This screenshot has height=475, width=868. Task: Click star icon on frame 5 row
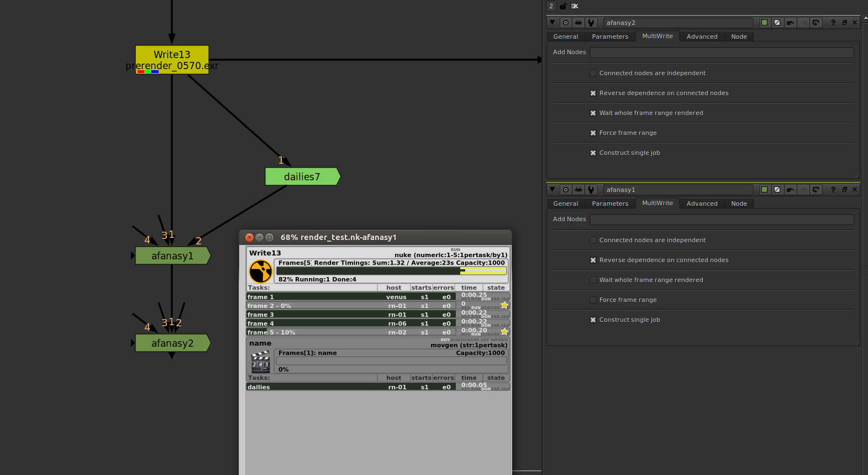point(504,332)
